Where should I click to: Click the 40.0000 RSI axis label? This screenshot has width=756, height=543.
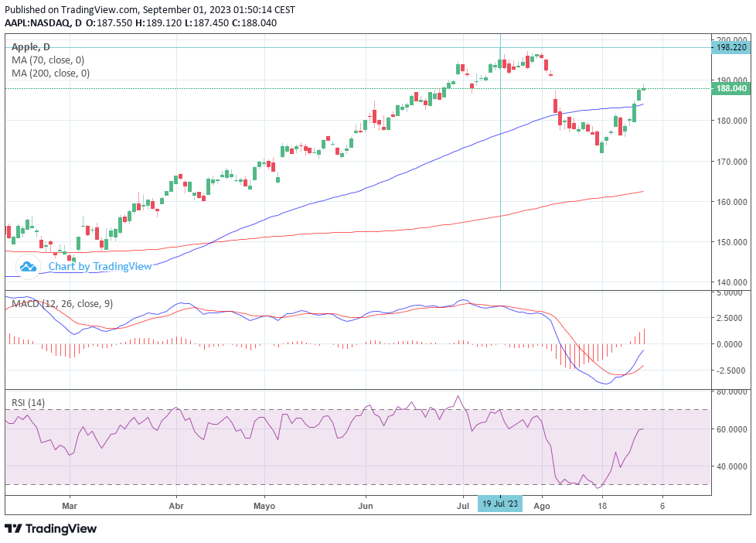tap(732, 466)
